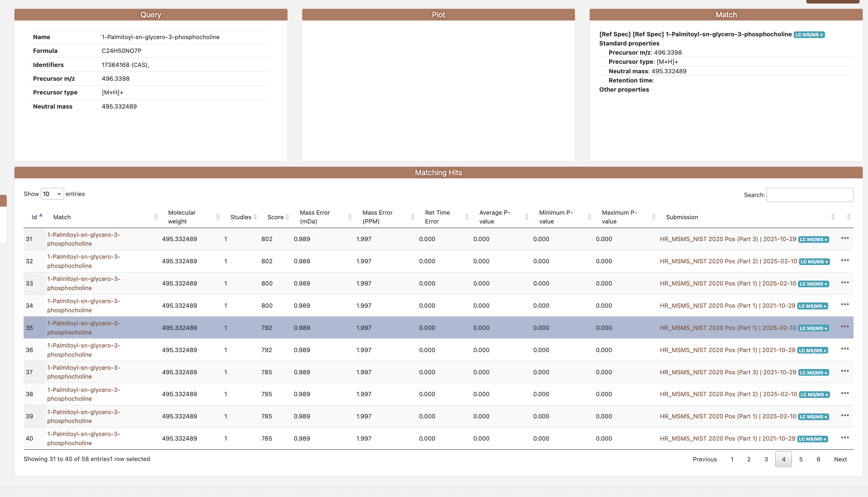Click the LC MS/MS+ badge on row 33
This screenshot has width=868, height=497.
click(813, 284)
